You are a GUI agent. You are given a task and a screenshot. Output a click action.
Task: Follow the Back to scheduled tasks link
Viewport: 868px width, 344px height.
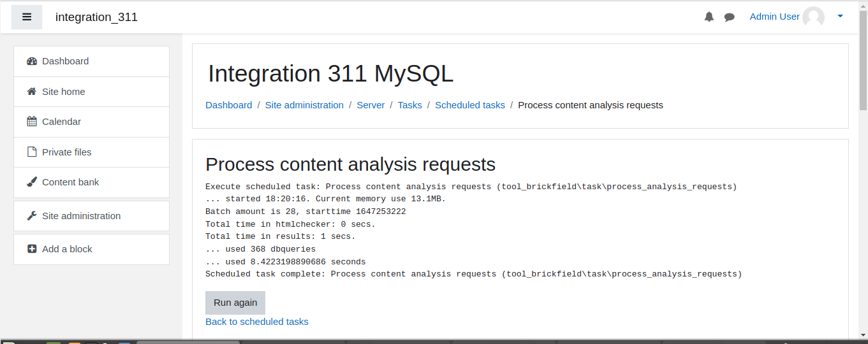point(257,322)
